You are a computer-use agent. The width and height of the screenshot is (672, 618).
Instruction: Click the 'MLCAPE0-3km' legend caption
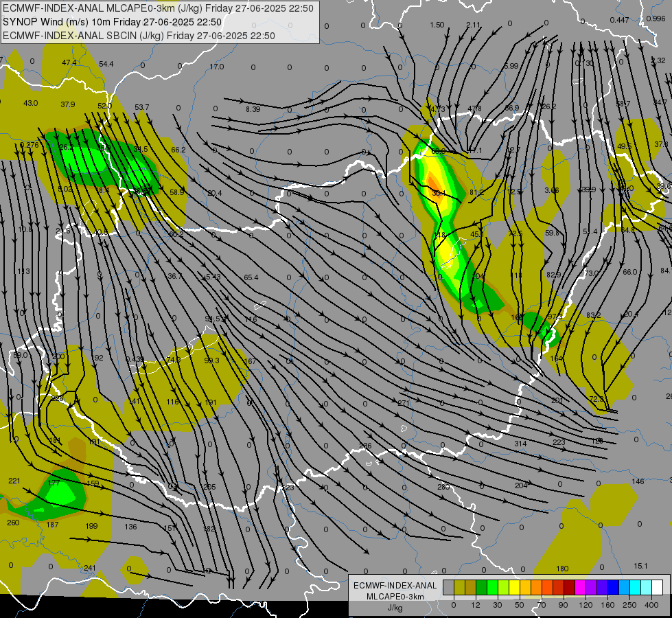point(395,597)
